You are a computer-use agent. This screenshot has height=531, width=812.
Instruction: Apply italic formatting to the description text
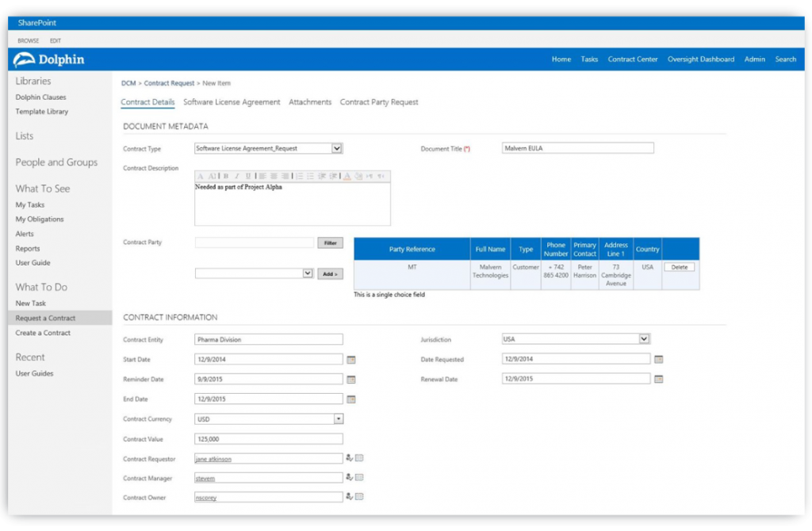click(237, 175)
